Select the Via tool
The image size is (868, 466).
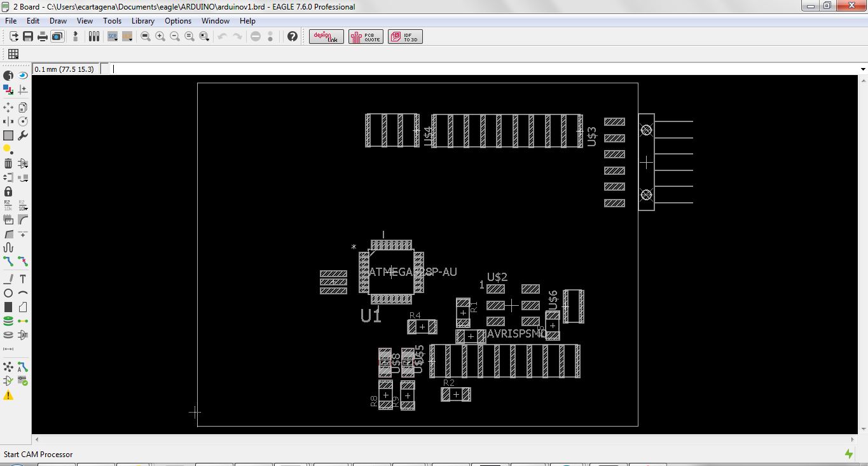click(8, 321)
